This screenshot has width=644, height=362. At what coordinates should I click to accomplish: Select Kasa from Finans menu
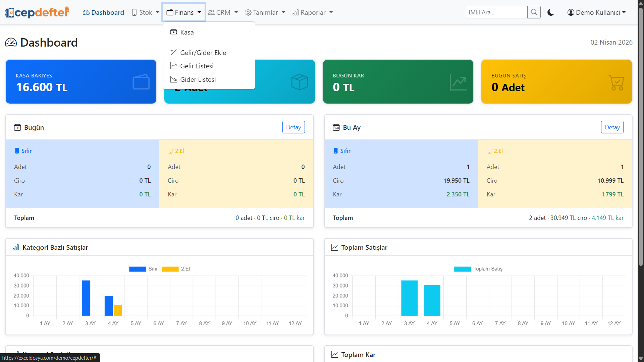(187, 32)
